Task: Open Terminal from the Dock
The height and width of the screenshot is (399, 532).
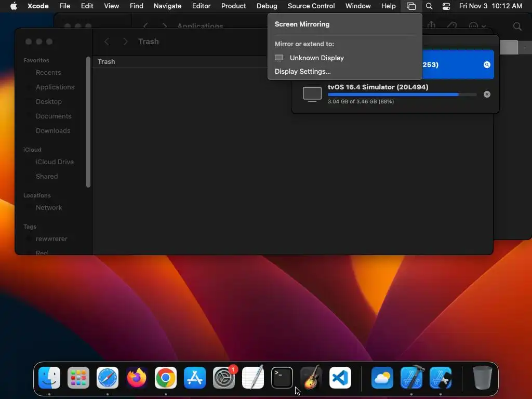Action: (x=282, y=378)
